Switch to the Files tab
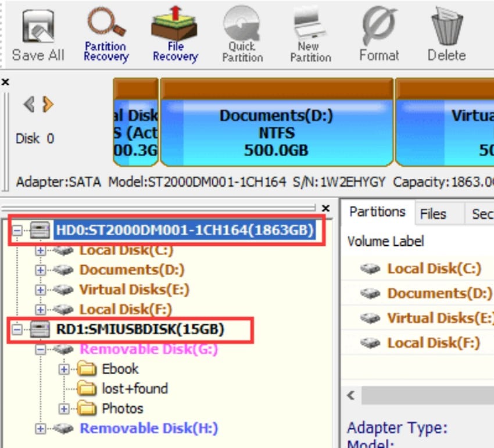The width and height of the screenshot is (494, 448). click(432, 213)
